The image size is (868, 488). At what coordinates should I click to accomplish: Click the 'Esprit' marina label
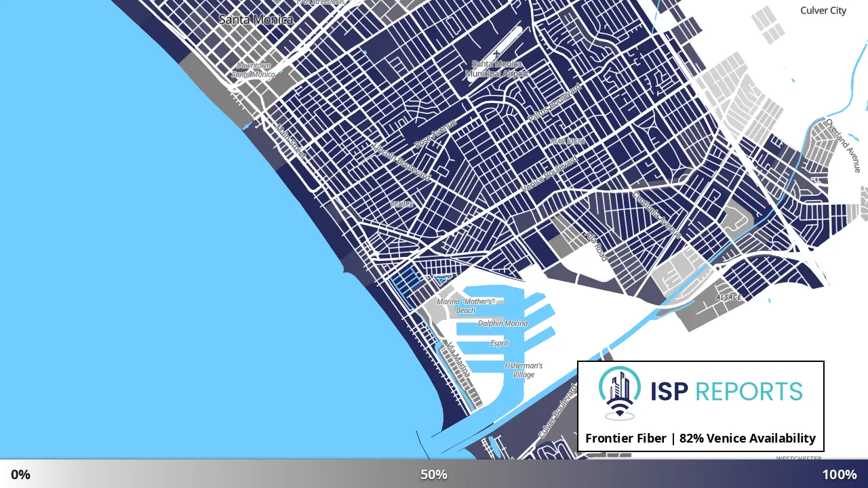point(499,343)
